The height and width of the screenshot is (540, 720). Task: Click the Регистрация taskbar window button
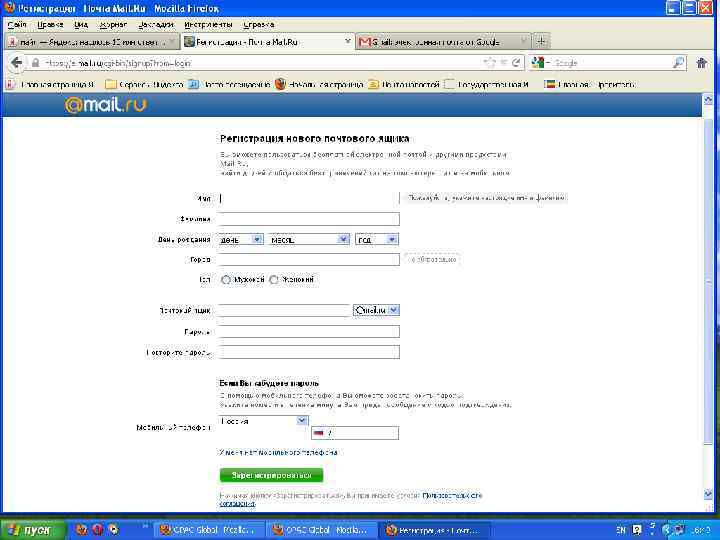435,530
